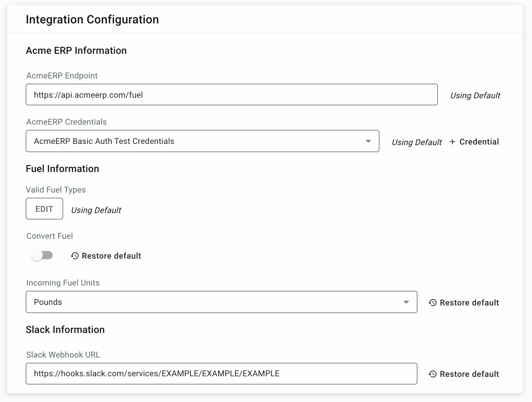
Task: Click the dropdown arrow on the Pounds selector
Action: tap(406, 302)
